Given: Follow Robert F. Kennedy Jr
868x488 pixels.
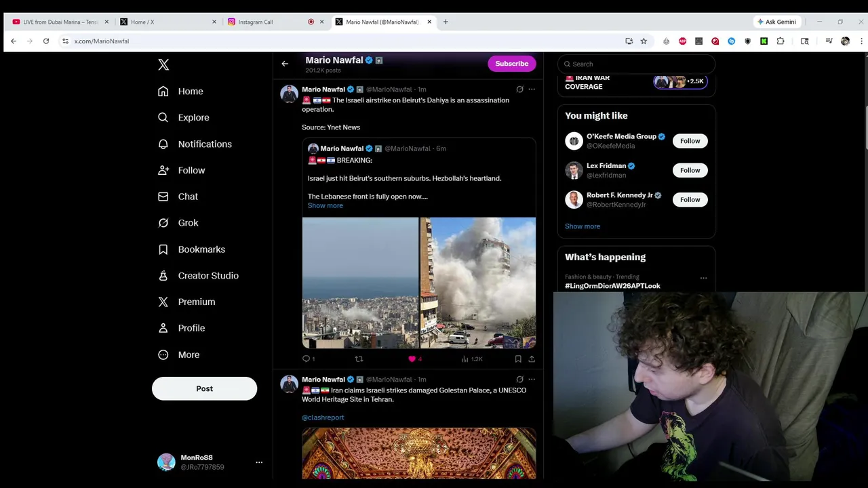Looking at the screenshot, I should (x=690, y=199).
